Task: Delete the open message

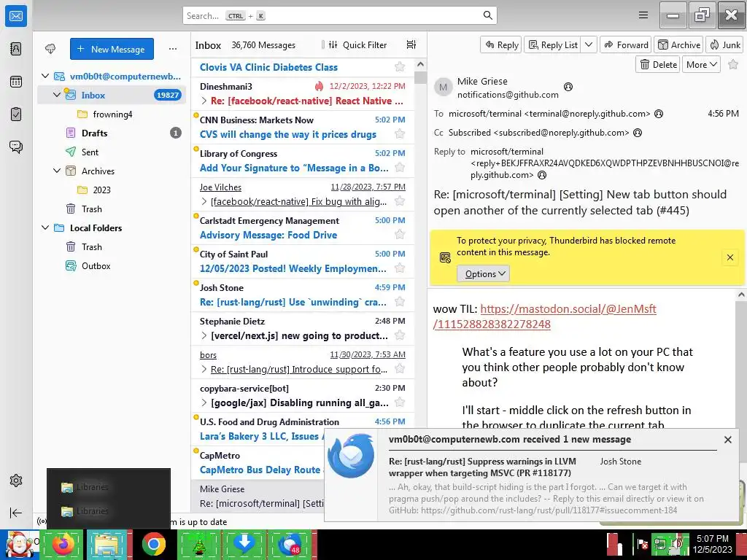Action: [x=658, y=64]
